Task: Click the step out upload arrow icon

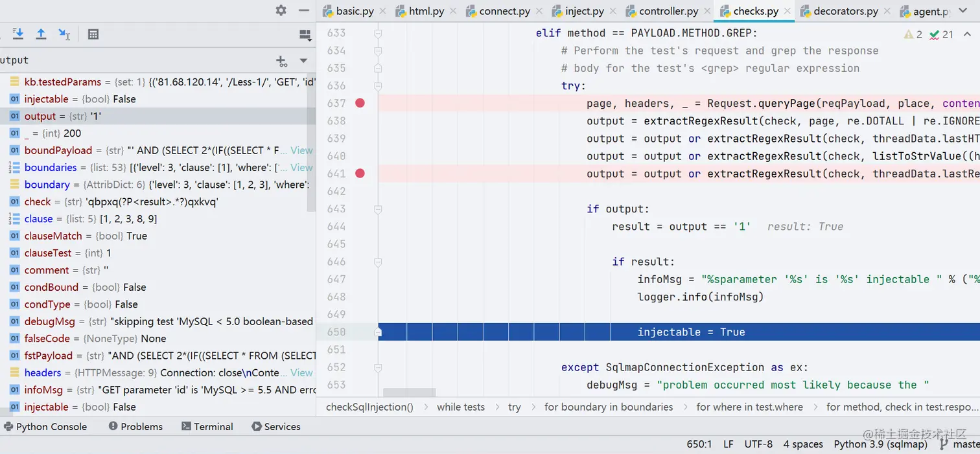Action: pyautogui.click(x=41, y=34)
